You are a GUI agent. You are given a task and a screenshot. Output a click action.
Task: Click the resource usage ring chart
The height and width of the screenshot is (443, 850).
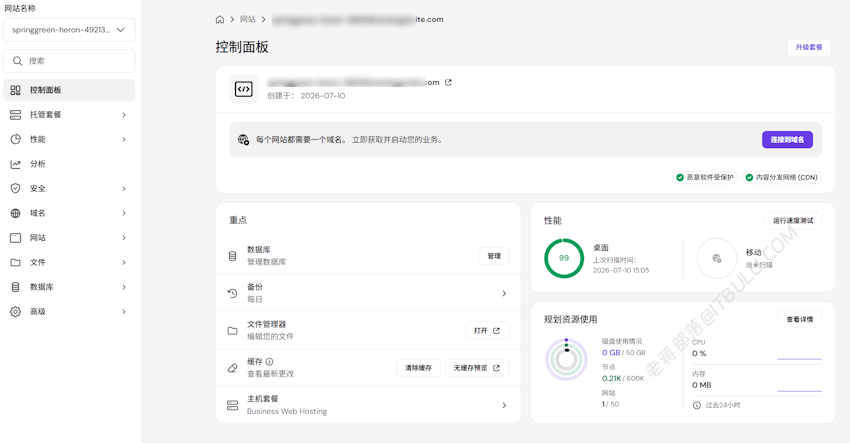(x=566, y=359)
